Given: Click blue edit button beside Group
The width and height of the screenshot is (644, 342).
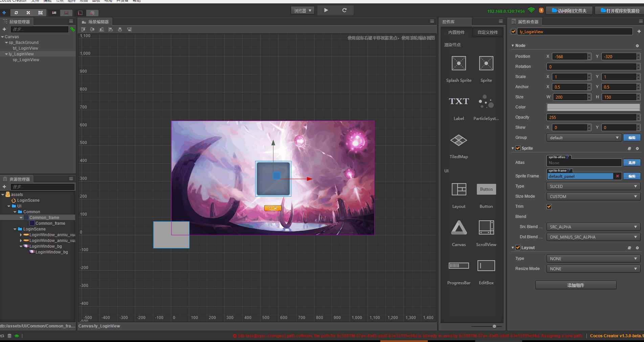Looking at the screenshot, I should click(x=632, y=138).
